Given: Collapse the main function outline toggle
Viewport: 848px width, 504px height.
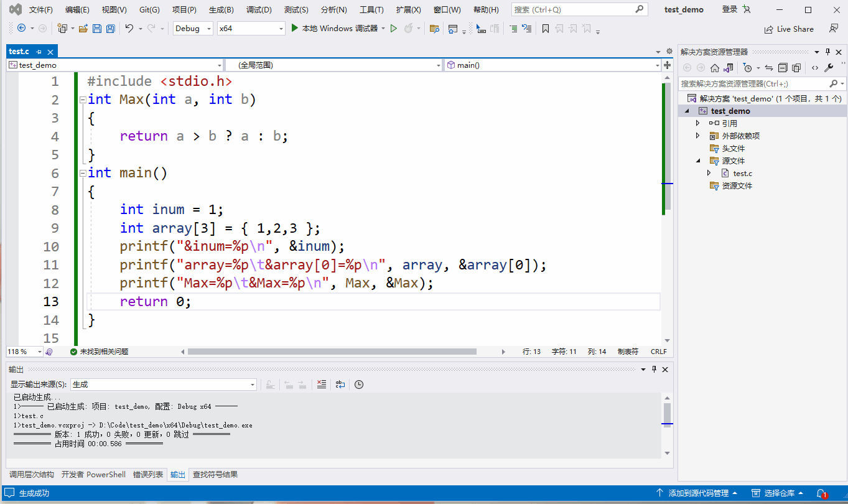Looking at the screenshot, I should [x=82, y=173].
